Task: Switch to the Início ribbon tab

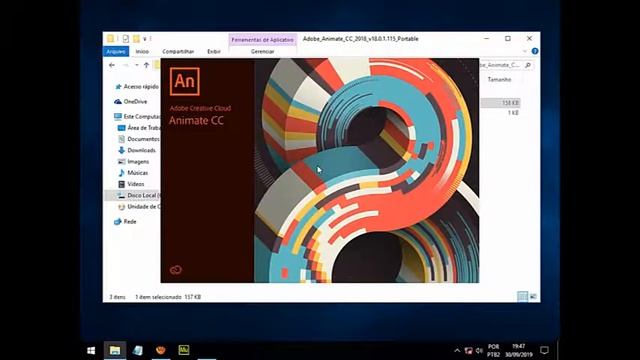Action: coord(142,51)
